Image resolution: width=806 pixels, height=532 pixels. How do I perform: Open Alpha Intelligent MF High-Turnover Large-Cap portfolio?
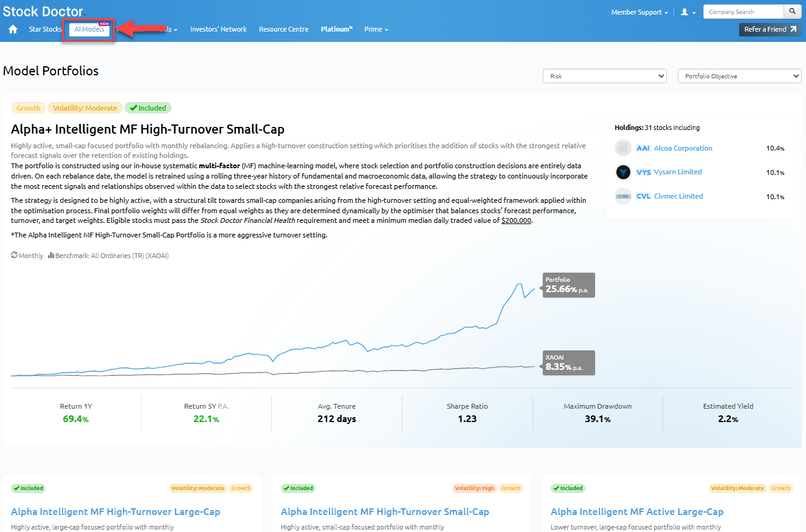pyautogui.click(x=115, y=512)
